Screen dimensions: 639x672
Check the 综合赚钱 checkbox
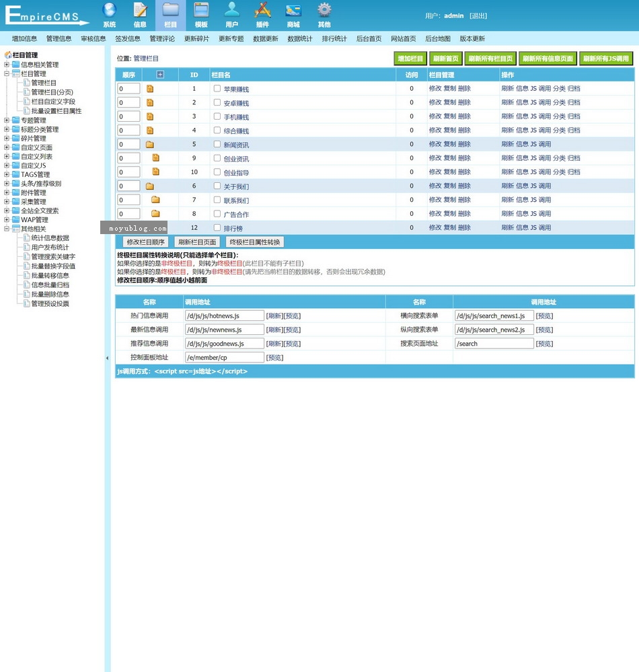tap(217, 130)
